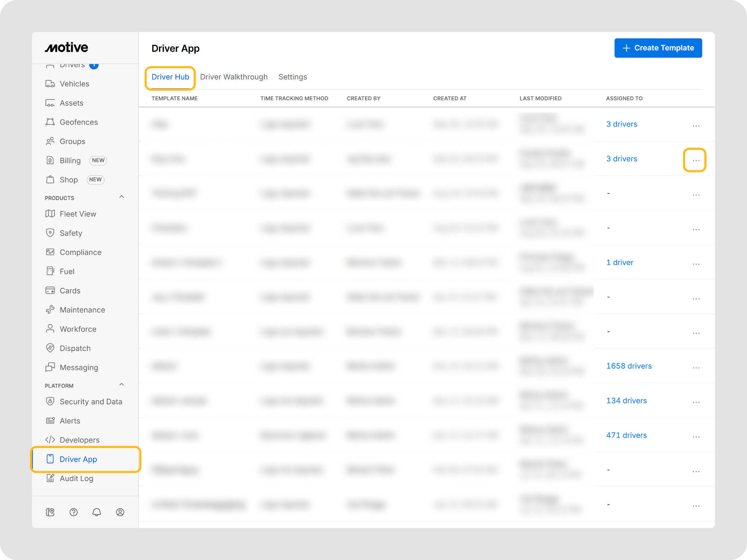The height and width of the screenshot is (560, 747).
Task: Open the help question mark icon
Action: (x=73, y=512)
